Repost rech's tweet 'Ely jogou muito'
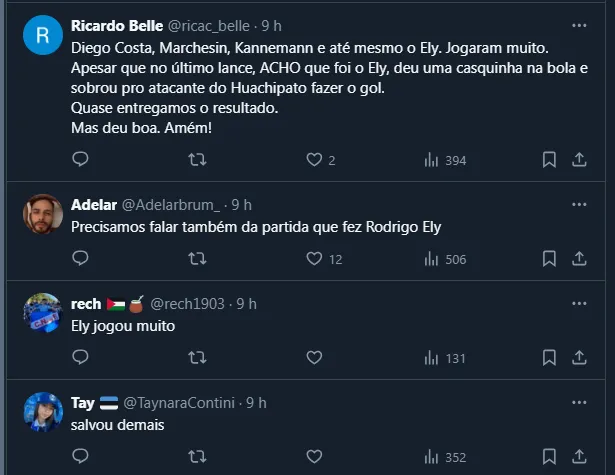This screenshot has height=475, width=615. tap(198, 358)
